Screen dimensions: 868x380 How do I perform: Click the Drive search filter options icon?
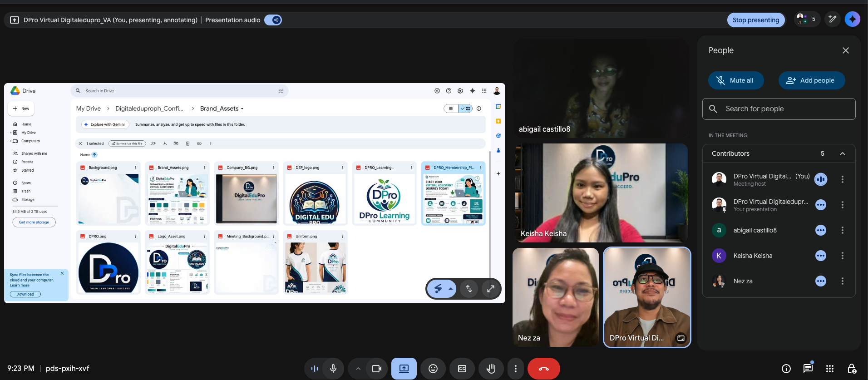coord(281,91)
